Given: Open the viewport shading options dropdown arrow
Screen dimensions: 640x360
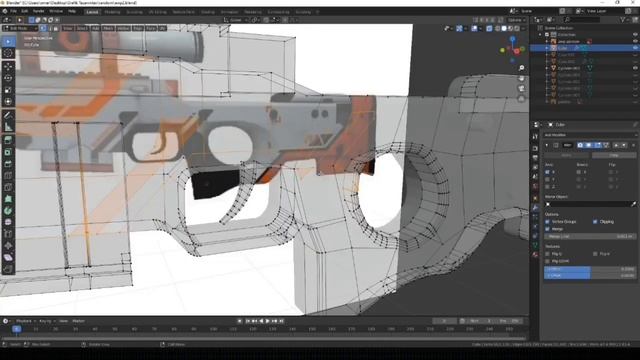Looking at the screenshot, I should click(x=523, y=29).
